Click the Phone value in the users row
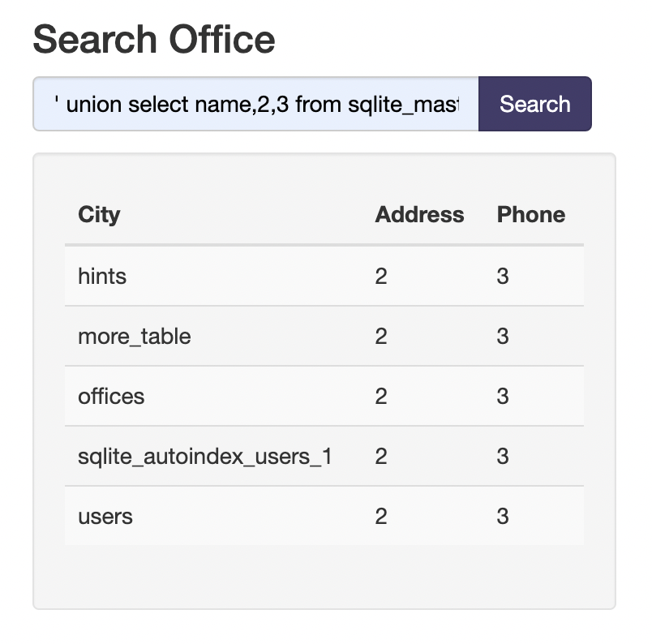 tap(503, 517)
